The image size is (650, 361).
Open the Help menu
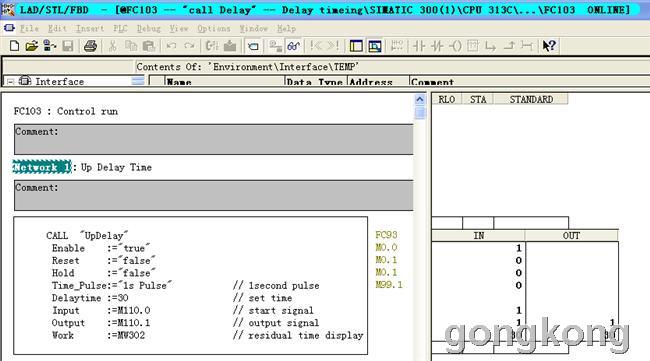click(286, 28)
